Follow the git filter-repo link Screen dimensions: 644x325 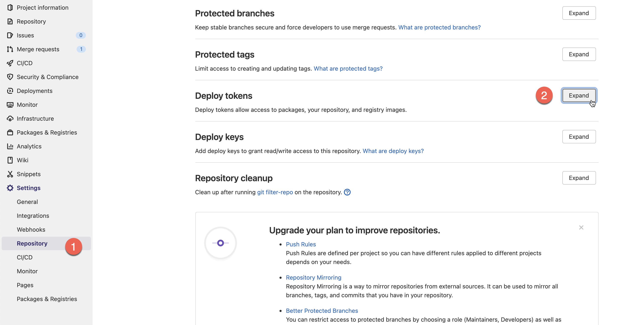point(275,192)
